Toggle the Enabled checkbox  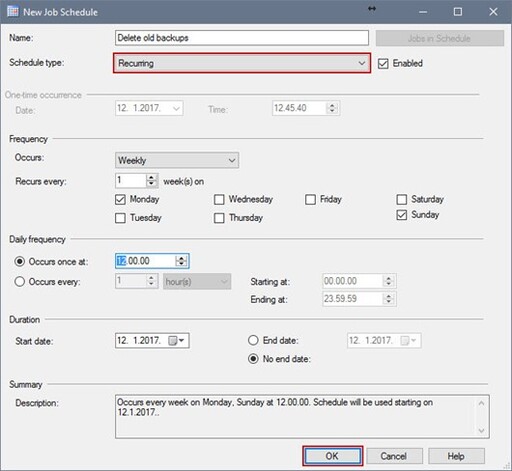click(383, 64)
